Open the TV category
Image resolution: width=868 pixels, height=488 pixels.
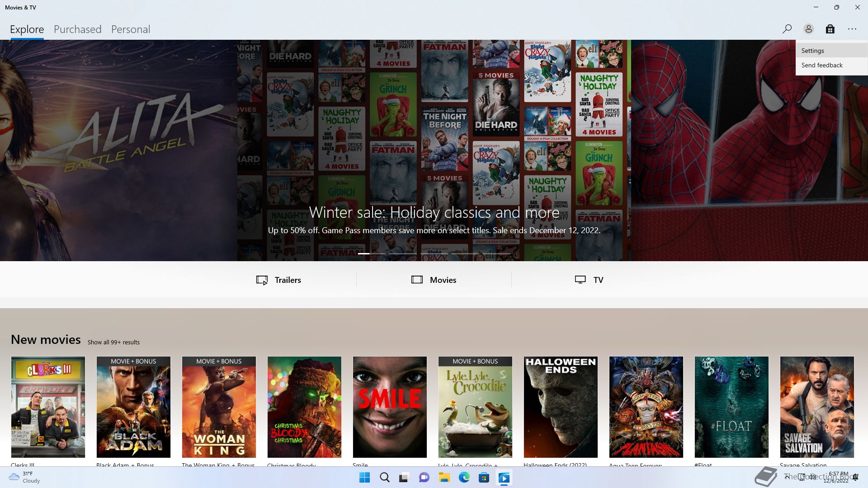pos(589,280)
